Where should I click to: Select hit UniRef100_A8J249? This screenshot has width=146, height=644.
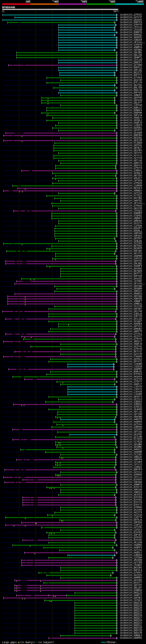coord(131,543)
